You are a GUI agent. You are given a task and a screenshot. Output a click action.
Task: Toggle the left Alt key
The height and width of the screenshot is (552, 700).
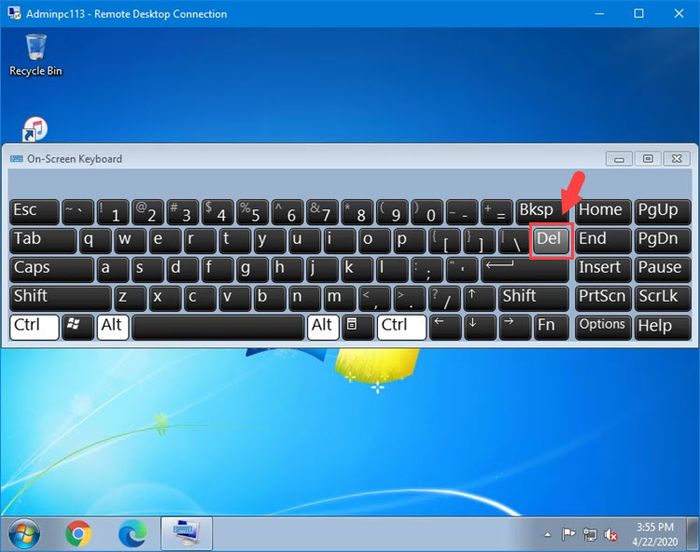(112, 327)
